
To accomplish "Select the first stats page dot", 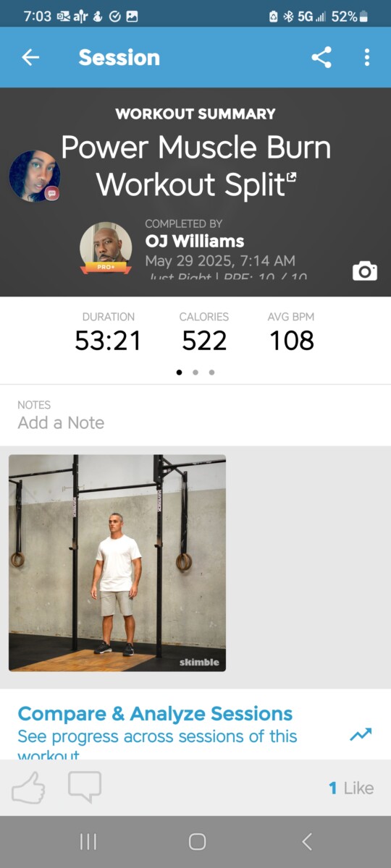I will point(180,373).
